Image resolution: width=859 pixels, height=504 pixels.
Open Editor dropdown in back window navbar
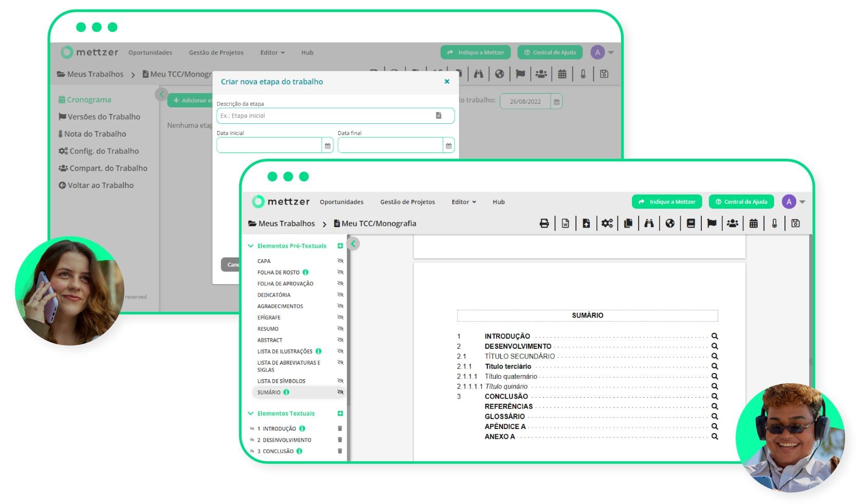point(272,52)
